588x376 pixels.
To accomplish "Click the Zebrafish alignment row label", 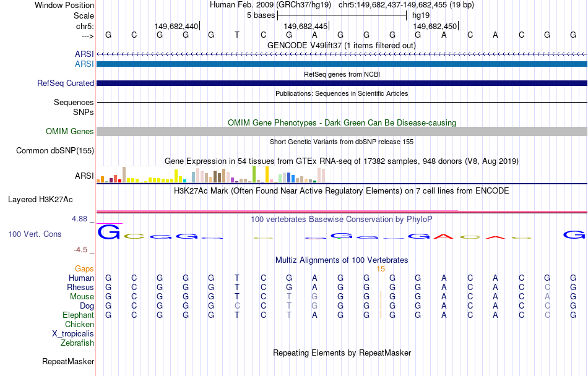I will (x=77, y=343).
